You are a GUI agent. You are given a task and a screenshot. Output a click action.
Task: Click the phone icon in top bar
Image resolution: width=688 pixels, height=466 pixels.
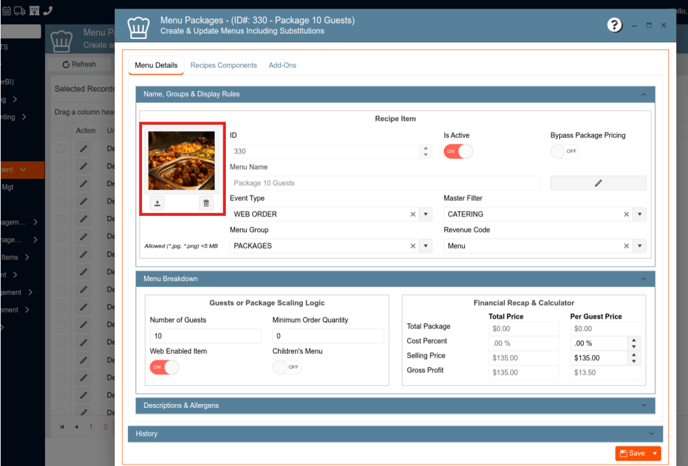click(x=49, y=10)
